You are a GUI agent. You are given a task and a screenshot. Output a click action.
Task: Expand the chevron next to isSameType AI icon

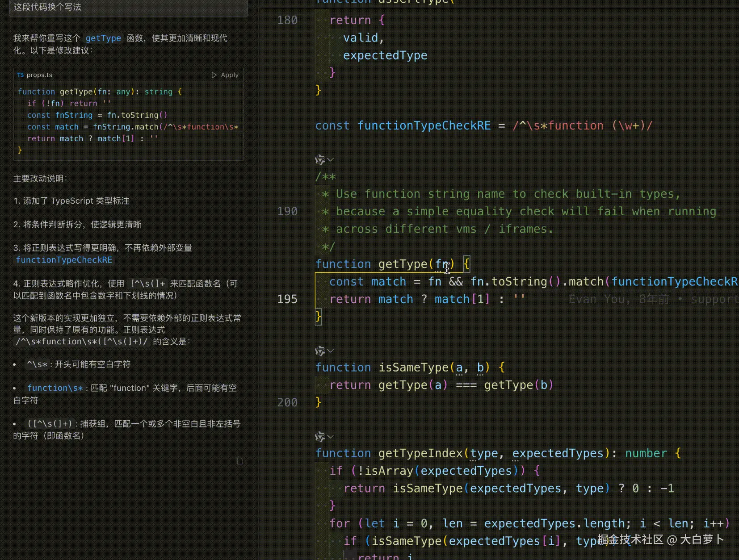click(x=331, y=351)
